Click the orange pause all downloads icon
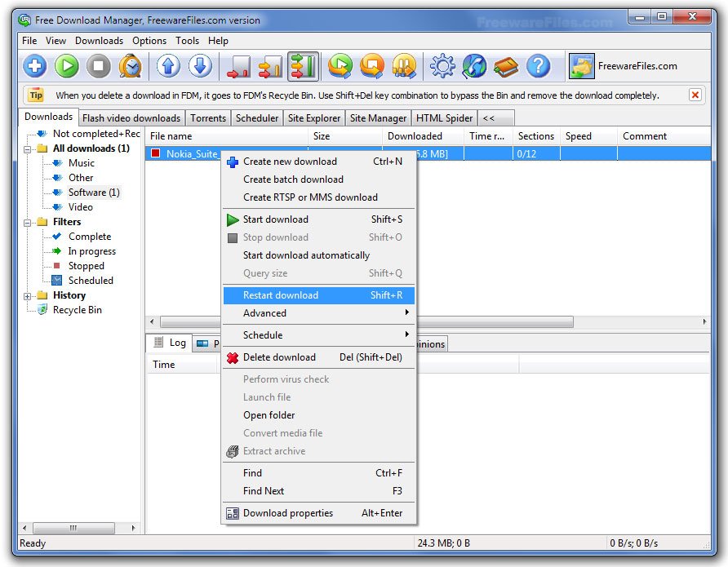This screenshot has height=567, width=728. pyautogui.click(x=404, y=66)
